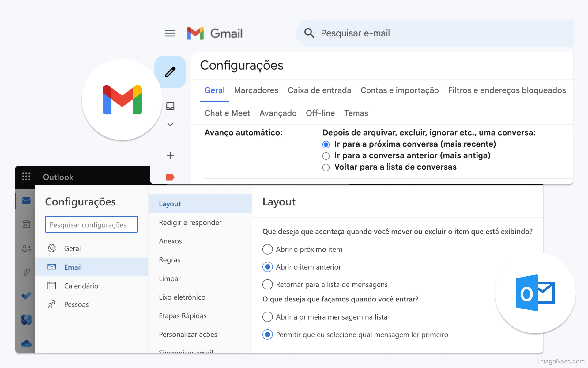Viewport: 588px width, 368px height.
Task: Choose 'Abrir o próximo item' radio
Action: point(267,249)
